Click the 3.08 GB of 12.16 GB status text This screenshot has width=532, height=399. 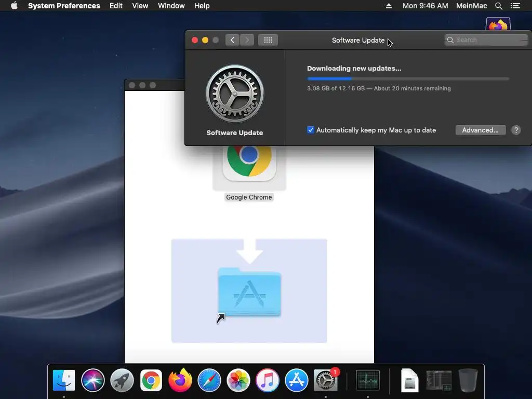pos(379,88)
